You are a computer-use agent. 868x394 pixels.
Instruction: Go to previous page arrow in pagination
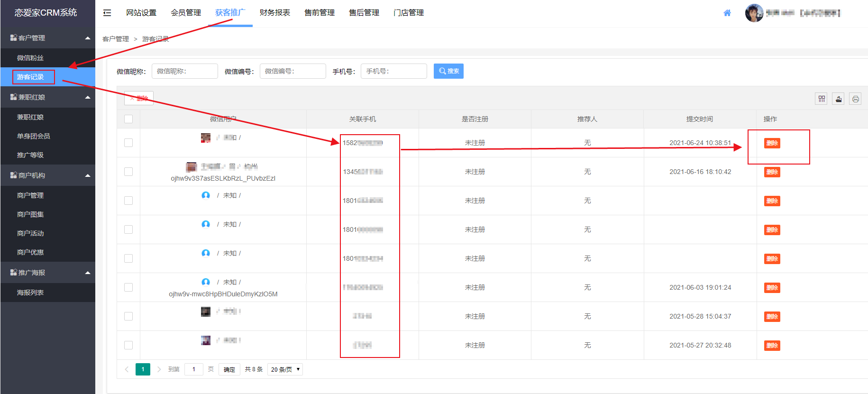[x=127, y=369]
